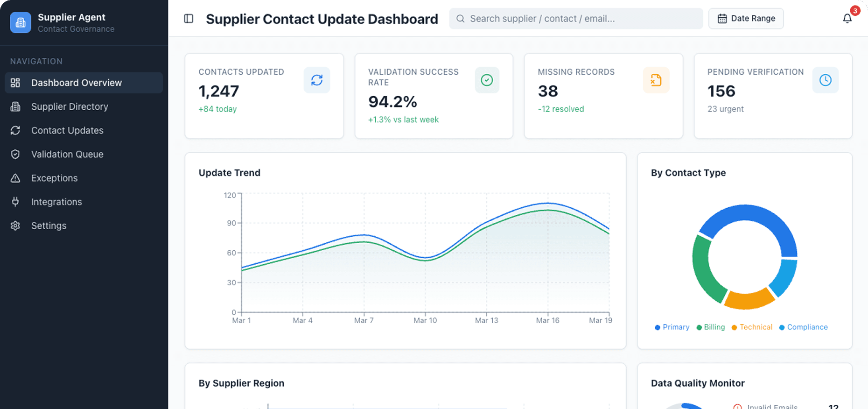Click the magnifier icon in search bar
The width and height of the screenshot is (868, 409).
(460, 19)
